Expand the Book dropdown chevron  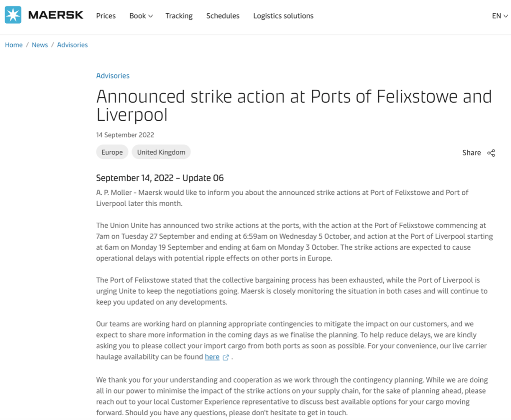[x=150, y=16]
